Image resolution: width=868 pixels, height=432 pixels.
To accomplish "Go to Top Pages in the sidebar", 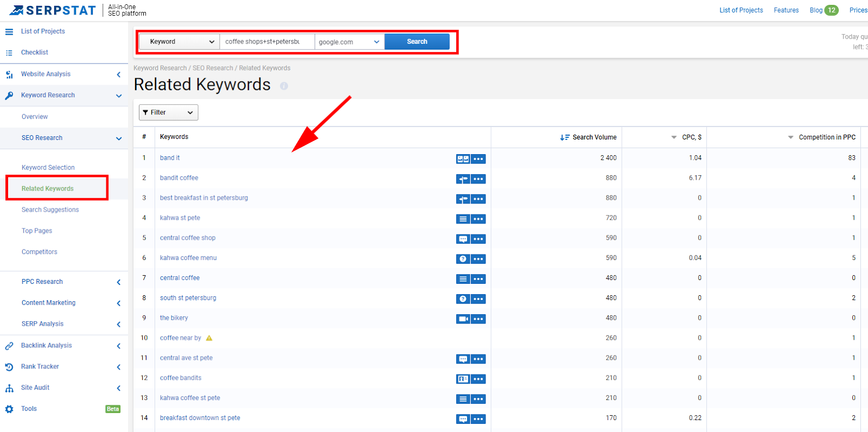I will [x=37, y=231].
